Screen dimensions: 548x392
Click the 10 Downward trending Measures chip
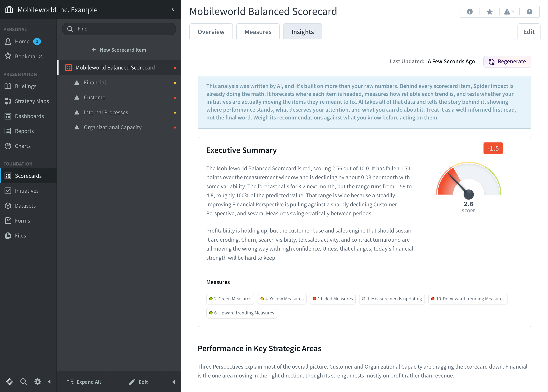coord(468,299)
